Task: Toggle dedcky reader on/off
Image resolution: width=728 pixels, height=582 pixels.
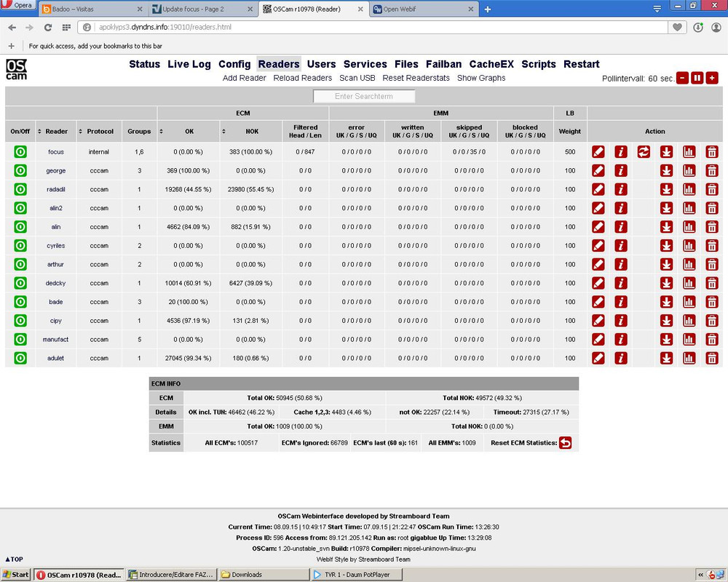Action: pos(20,283)
